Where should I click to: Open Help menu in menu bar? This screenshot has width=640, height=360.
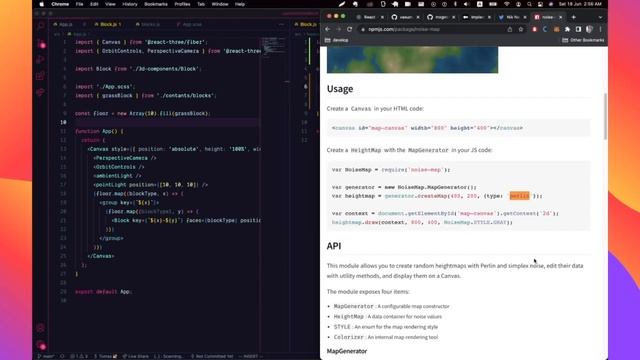240,4
